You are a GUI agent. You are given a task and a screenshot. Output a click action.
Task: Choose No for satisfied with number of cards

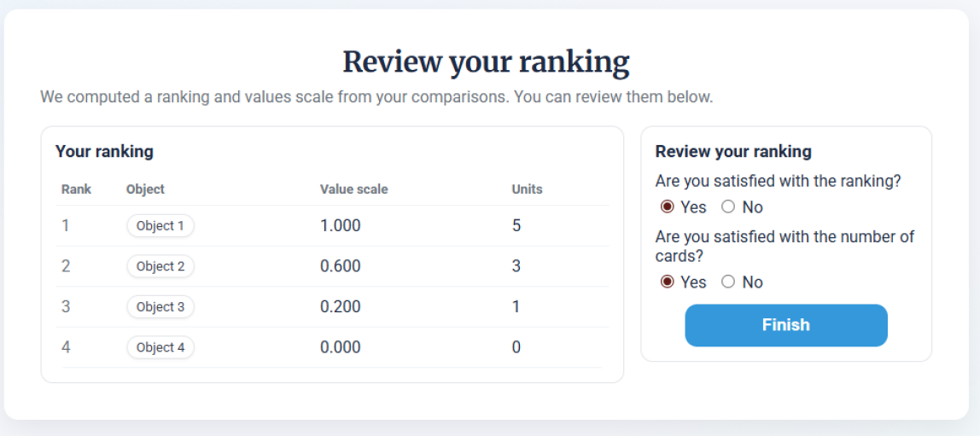click(728, 282)
